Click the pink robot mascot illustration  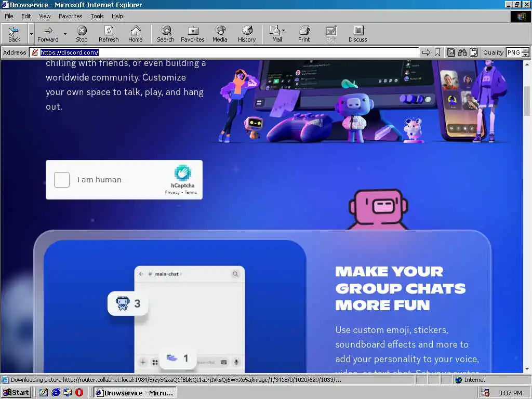click(378, 209)
